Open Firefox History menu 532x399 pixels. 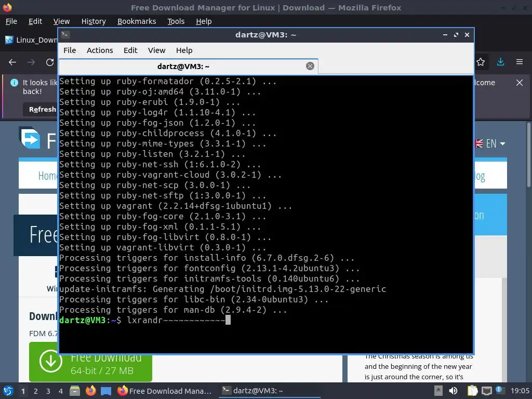point(94,21)
